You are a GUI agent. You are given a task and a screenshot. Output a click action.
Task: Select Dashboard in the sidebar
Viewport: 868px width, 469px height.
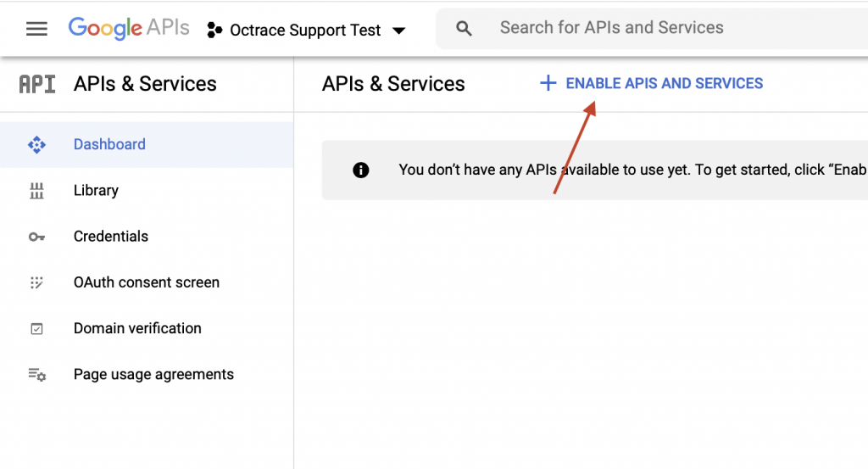pyautogui.click(x=147, y=144)
